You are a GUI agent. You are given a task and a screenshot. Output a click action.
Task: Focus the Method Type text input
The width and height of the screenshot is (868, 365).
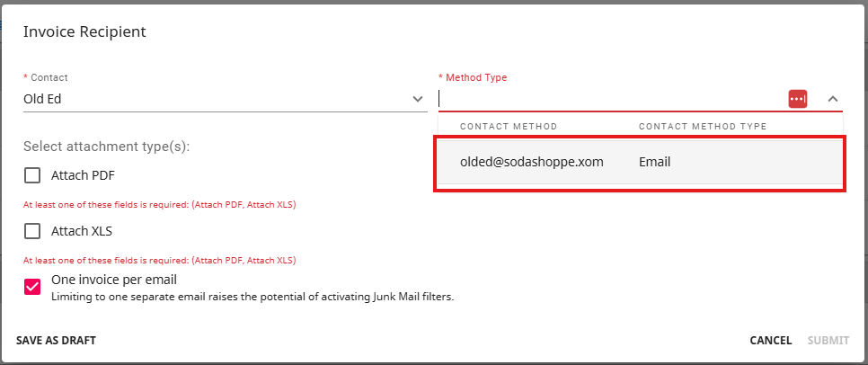[x=612, y=99]
